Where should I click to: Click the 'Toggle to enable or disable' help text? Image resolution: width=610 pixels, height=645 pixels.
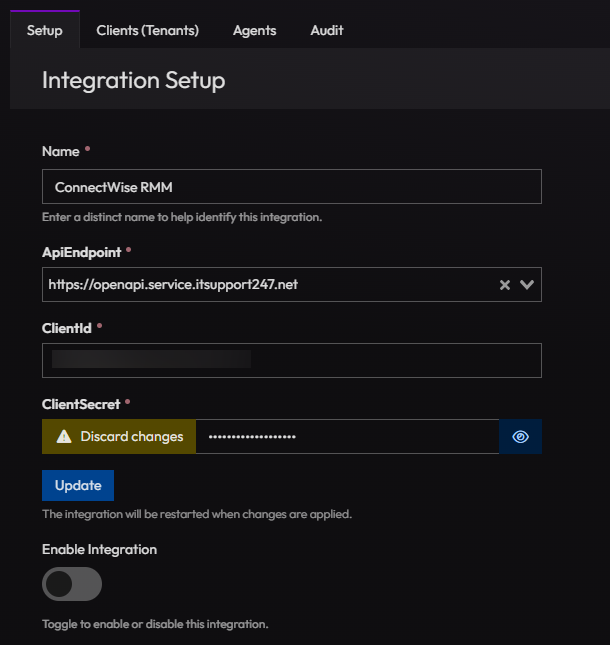pyautogui.click(x=155, y=624)
